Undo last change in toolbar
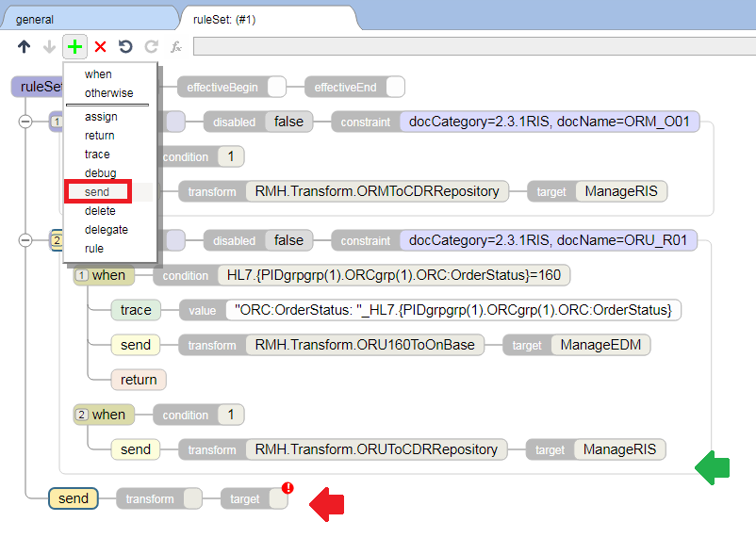 coord(125,47)
